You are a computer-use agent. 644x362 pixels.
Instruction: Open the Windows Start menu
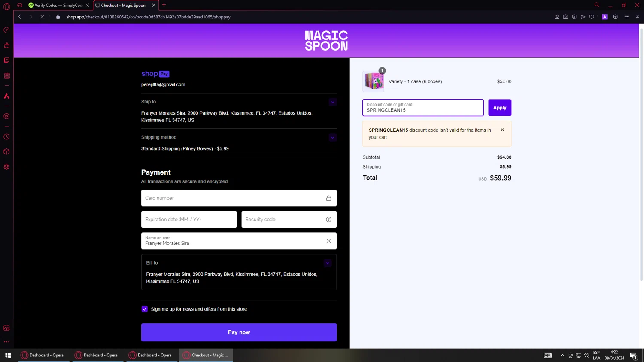point(8,355)
